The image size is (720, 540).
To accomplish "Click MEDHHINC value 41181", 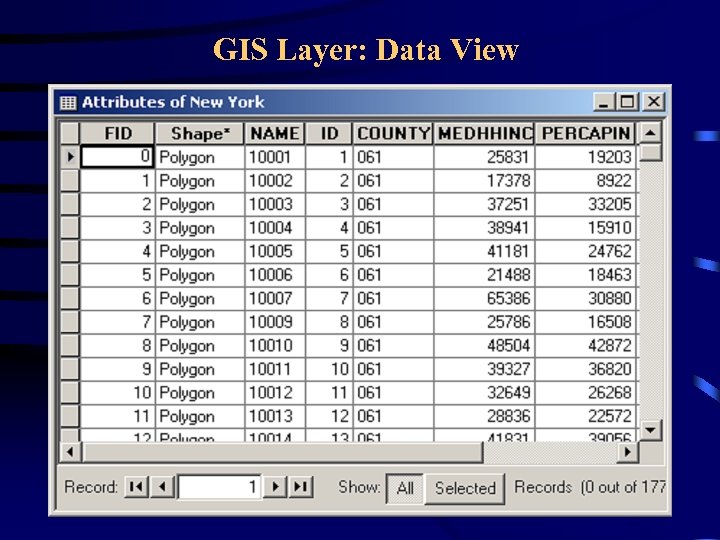I will pos(484,252).
